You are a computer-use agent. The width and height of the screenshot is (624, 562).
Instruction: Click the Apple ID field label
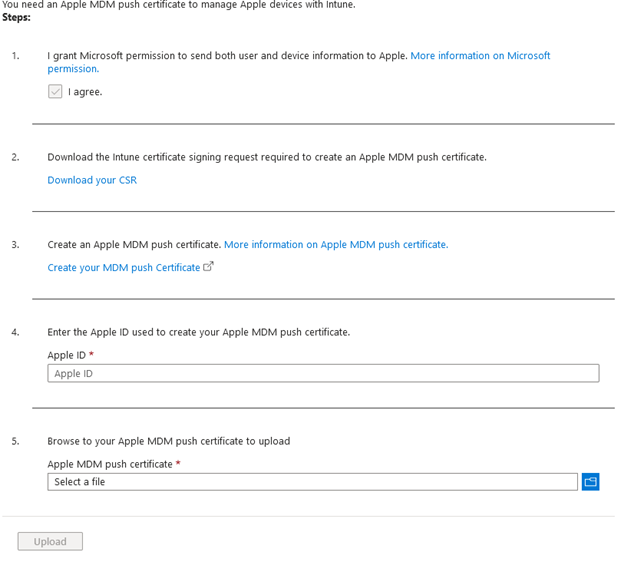point(66,355)
